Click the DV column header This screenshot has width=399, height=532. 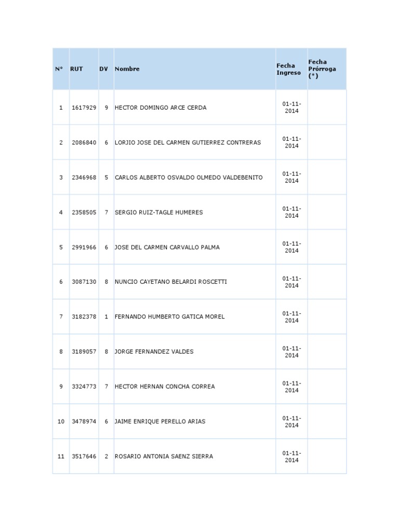coord(104,69)
